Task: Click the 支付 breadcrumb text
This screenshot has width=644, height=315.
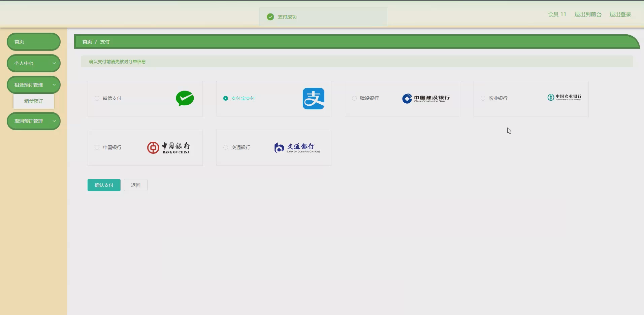Action: [x=105, y=42]
